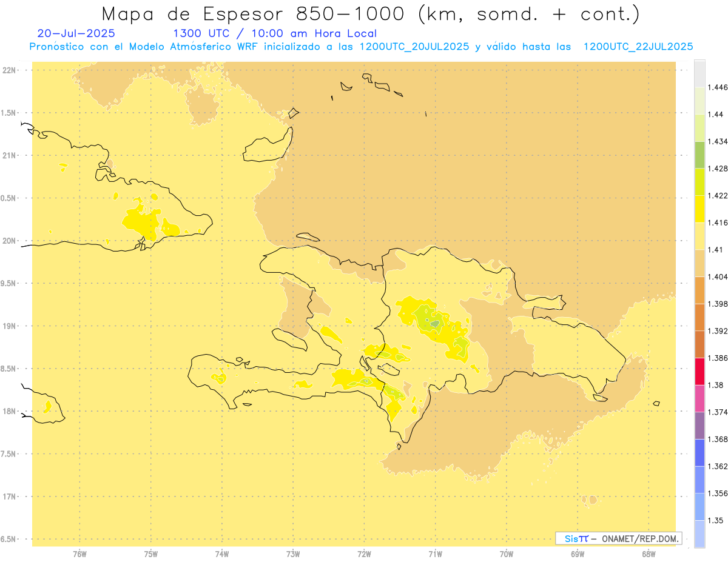Click the '22N' latitude label
Screen dimensions: 728x562
point(9,70)
